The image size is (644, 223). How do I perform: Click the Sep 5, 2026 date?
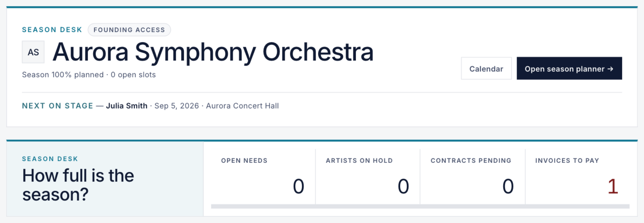pyautogui.click(x=177, y=106)
